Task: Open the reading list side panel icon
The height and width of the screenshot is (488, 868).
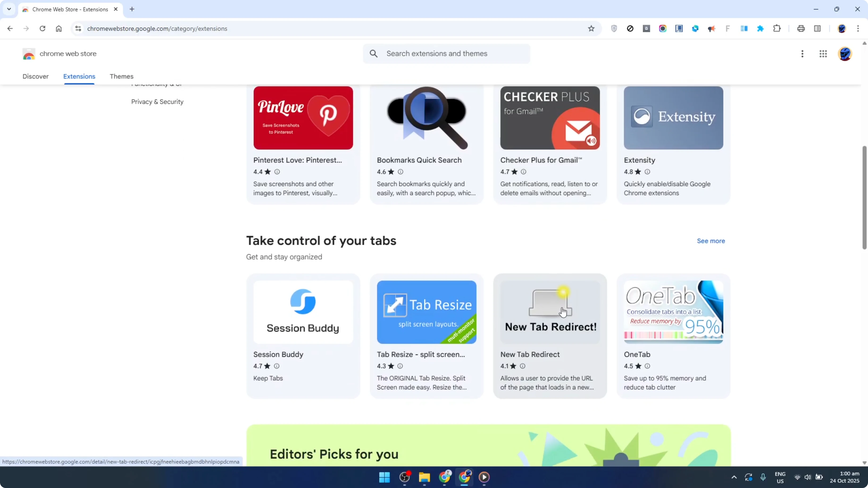Action: click(x=818, y=29)
